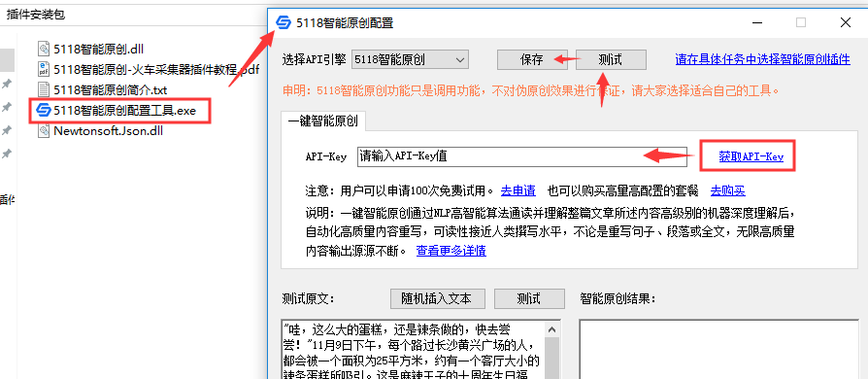Select file name 5118智能原创简介.txt

click(110, 89)
